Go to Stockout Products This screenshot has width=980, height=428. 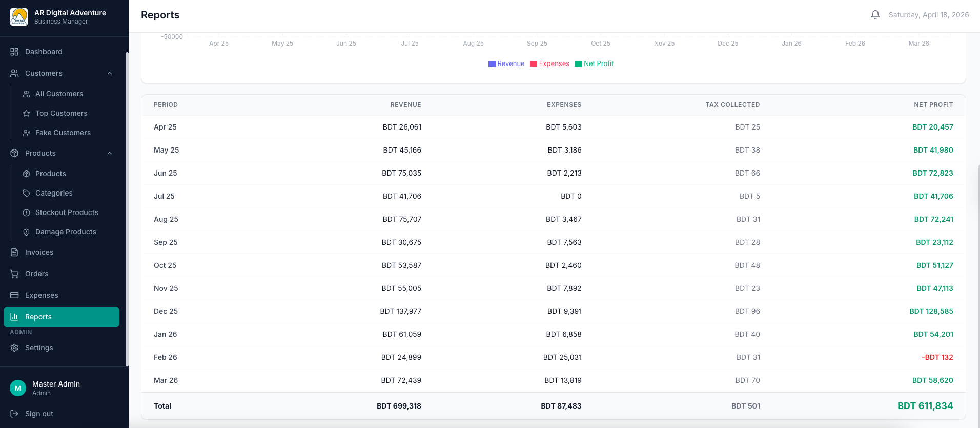67,212
